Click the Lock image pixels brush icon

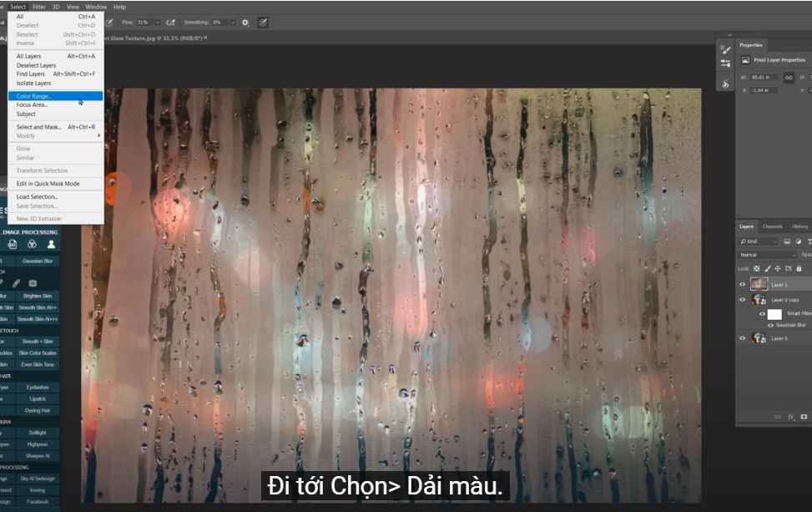pyautogui.click(x=768, y=268)
